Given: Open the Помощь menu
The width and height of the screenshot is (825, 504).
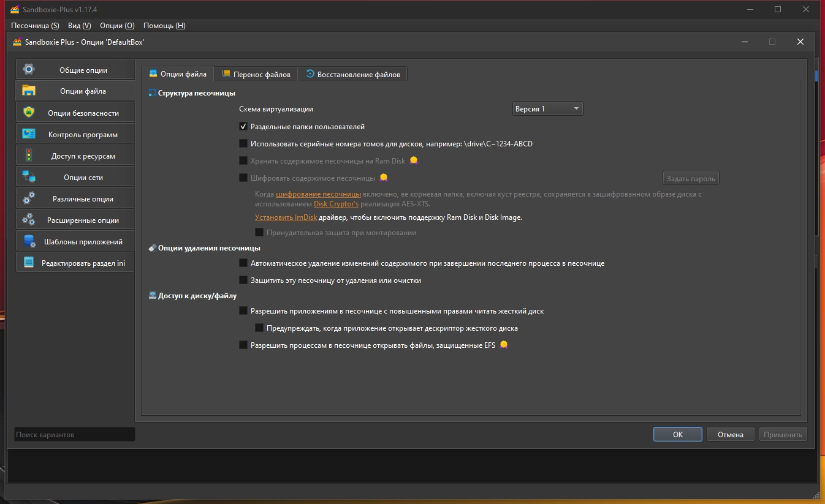Looking at the screenshot, I should [164, 26].
